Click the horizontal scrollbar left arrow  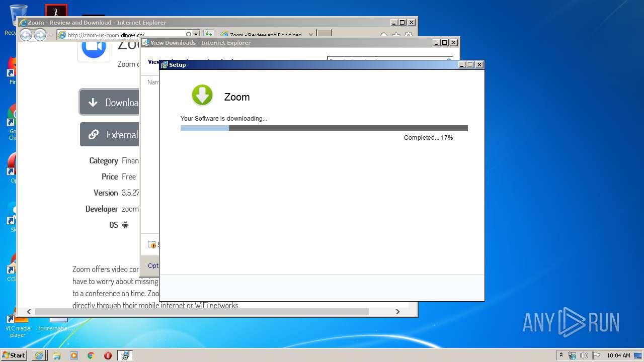click(x=29, y=312)
